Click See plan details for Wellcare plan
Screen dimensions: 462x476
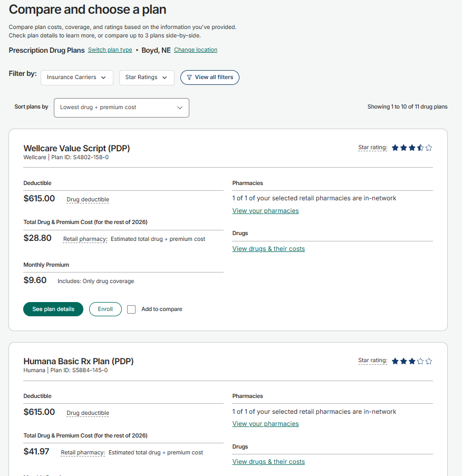click(53, 309)
